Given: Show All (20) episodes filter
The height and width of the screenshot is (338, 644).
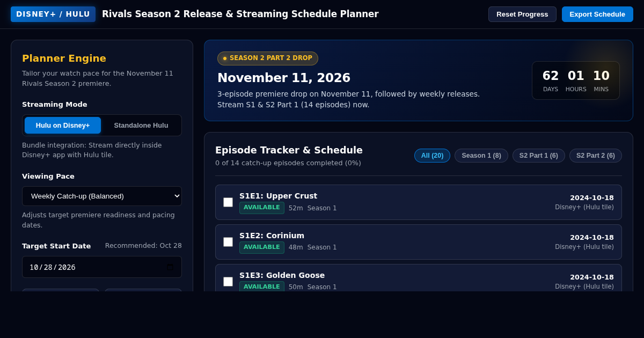Looking at the screenshot, I should [432, 156].
